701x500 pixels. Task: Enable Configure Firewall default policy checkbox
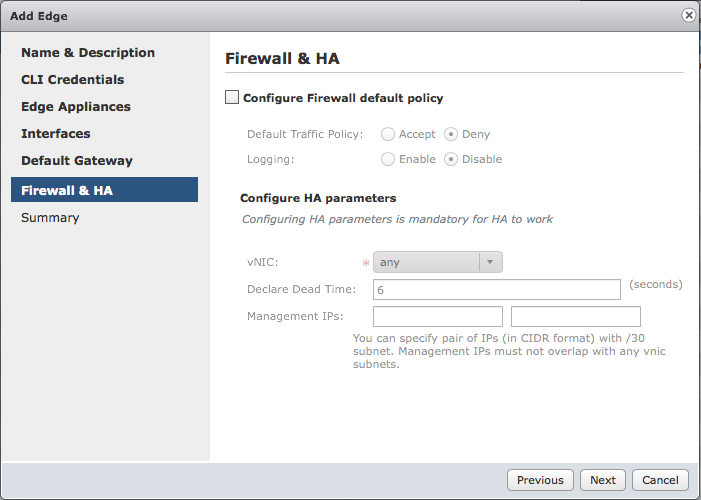232,97
